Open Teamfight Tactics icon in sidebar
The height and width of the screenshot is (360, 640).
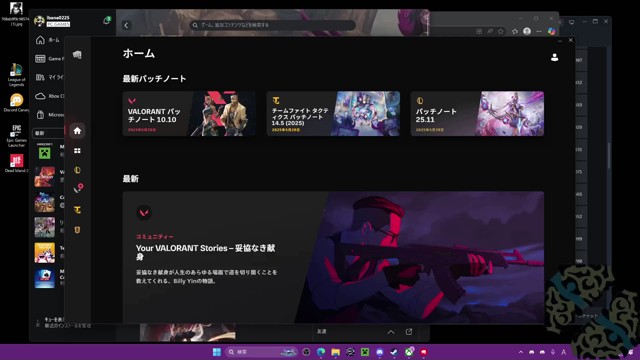tap(77, 210)
